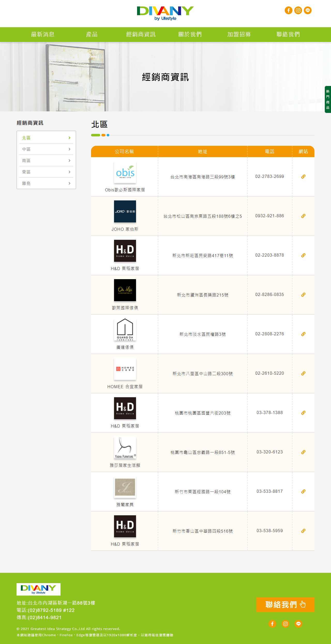The height and width of the screenshot is (644, 331).
Task: Click phone number 02-8286-0835
Action: (270, 295)
